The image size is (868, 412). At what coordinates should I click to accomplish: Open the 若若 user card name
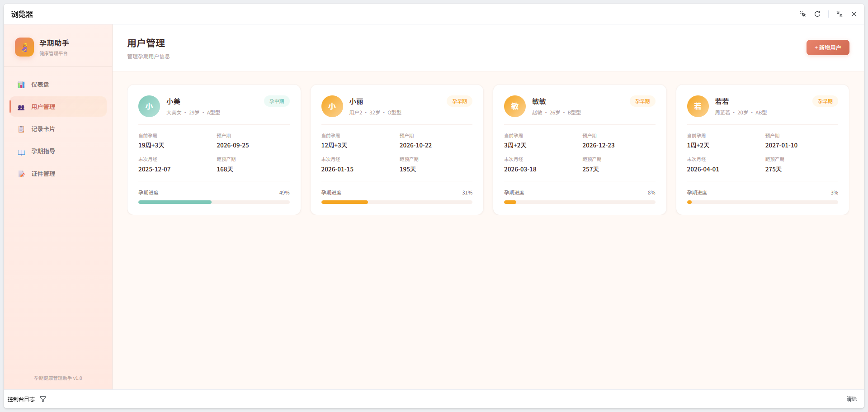pos(722,101)
